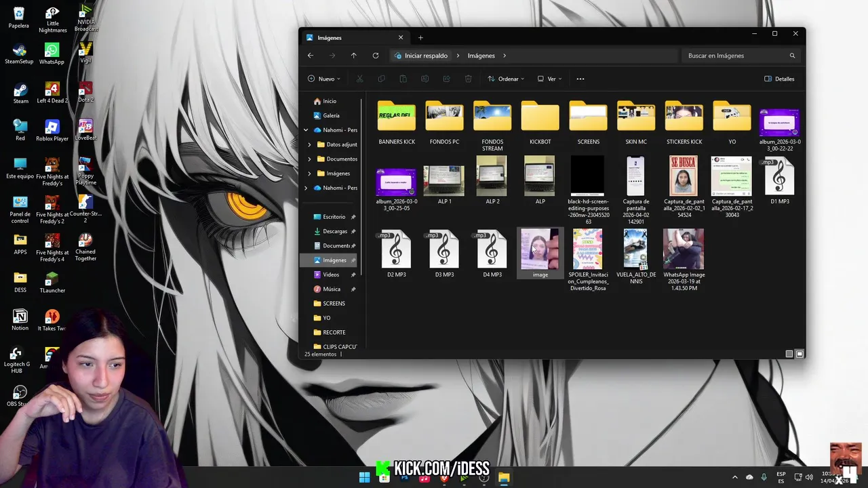Image resolution: width=868 pixels, height=488 pixels.
Task: Select the STICKERS KICK folder
Action: [684, 123]
